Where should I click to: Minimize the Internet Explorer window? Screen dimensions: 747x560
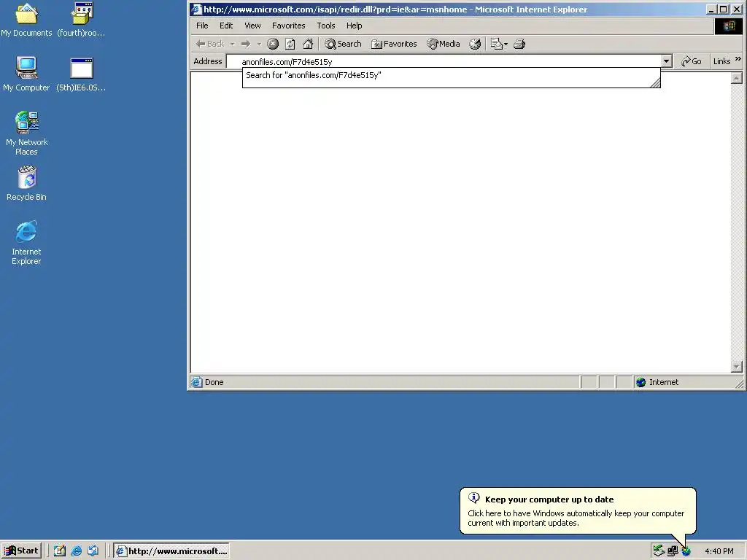click(711, 9)
